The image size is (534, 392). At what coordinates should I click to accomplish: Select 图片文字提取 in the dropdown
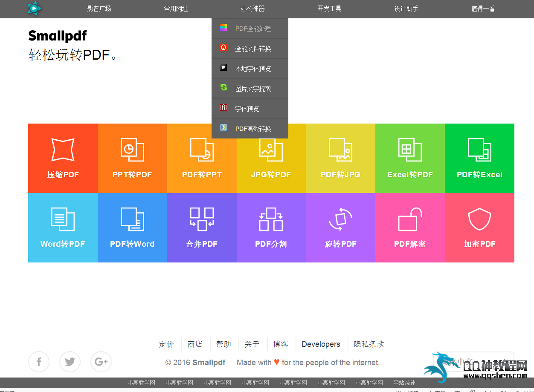[x=250, y=89]
